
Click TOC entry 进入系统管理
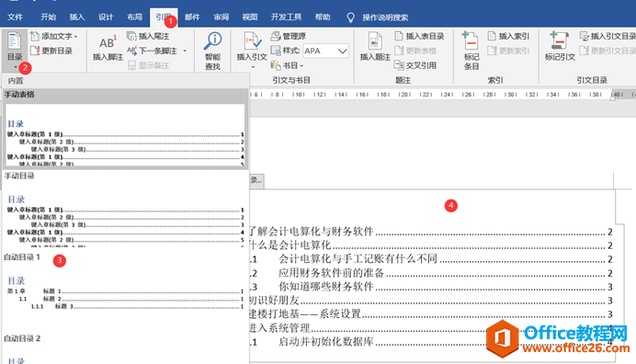pos(279,327)
